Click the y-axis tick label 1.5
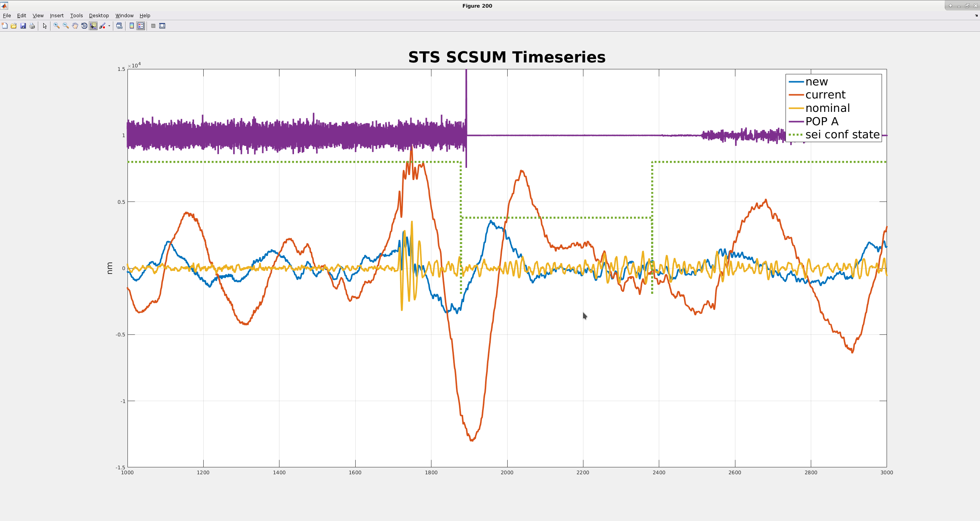This screenshot has width=980, height=521. coord(121,69)
